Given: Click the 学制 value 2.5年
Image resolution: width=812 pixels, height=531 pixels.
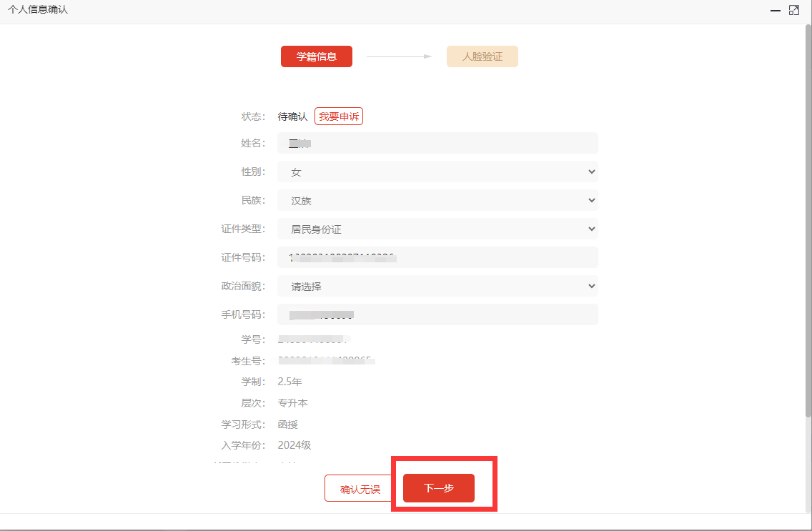Looking at the screenshot, I should tap(289, 382).
